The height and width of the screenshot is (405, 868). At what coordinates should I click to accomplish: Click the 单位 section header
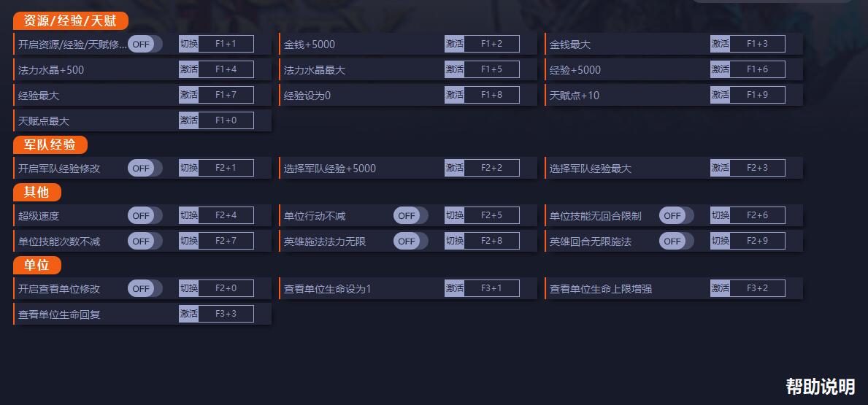pyautogui.click(x=37, y=266)
